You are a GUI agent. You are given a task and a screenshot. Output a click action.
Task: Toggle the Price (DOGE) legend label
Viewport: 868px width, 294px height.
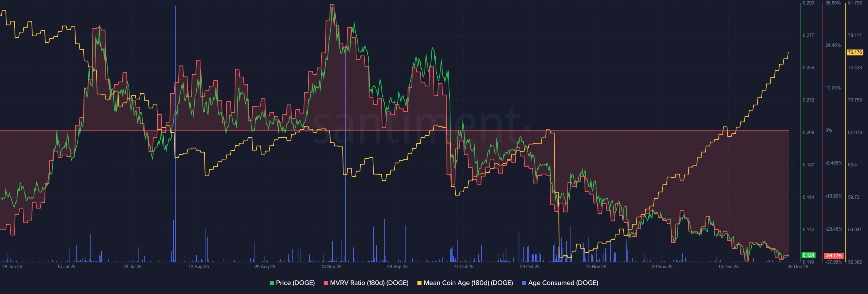pyautogui.click(x=295, y=283)
